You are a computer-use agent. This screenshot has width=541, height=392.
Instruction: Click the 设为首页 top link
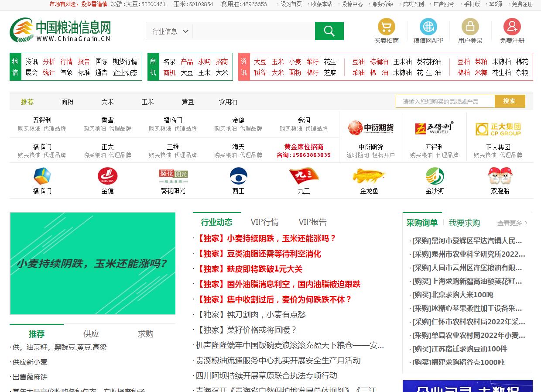pyautogui.click(x=291, y=4)
